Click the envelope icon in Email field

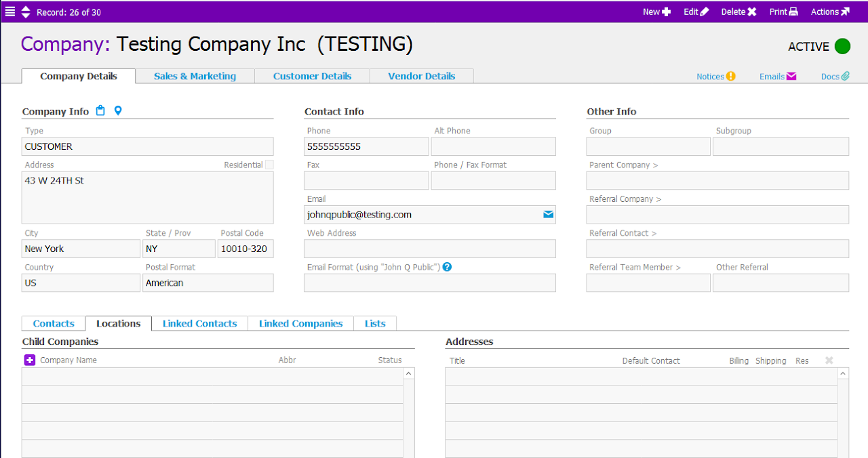pos(549,215)
